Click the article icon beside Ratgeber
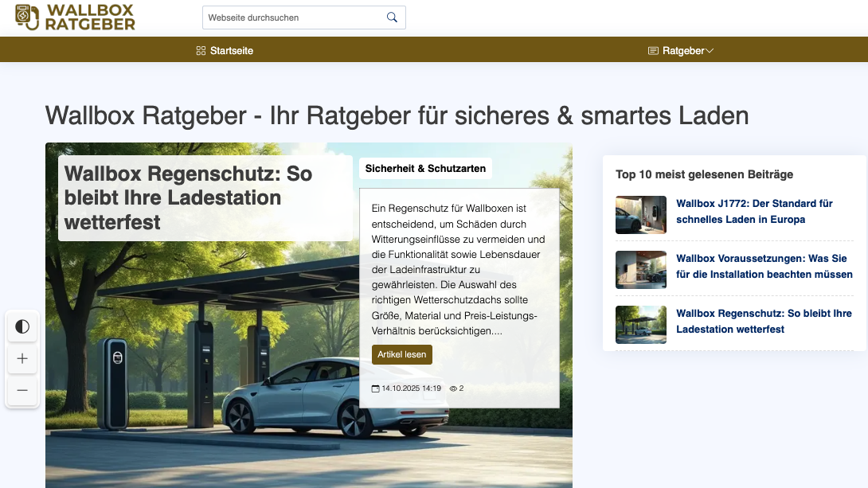The height and width of the screenshot is (488, 868). tap(653, 51)
